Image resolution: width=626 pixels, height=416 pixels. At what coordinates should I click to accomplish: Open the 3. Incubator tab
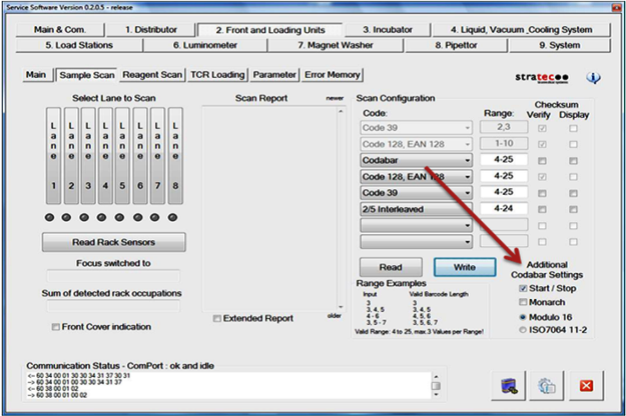coord(385,30)
